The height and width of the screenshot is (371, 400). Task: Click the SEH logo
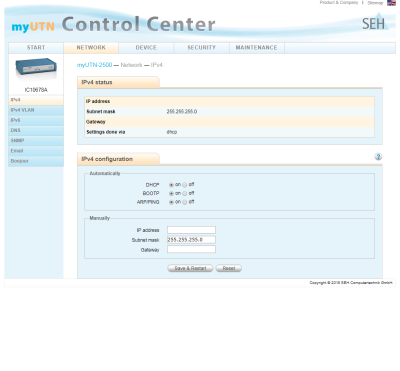[x=375, y=22]
